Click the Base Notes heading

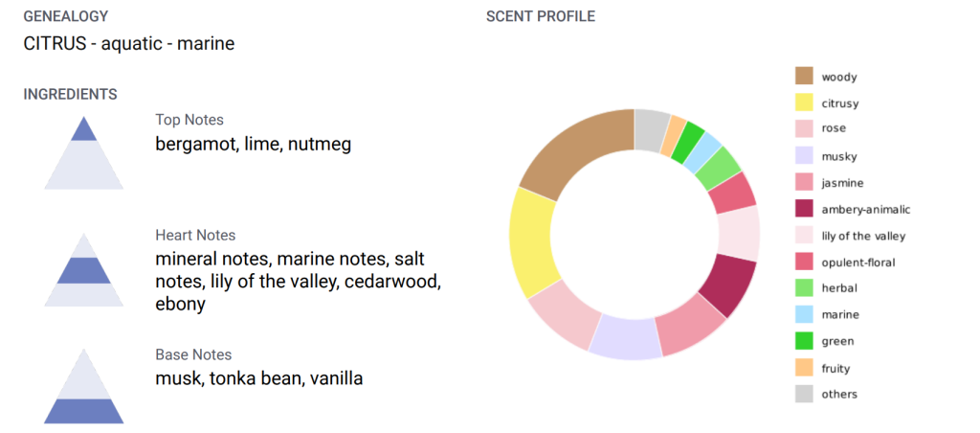tap(193, 354)
